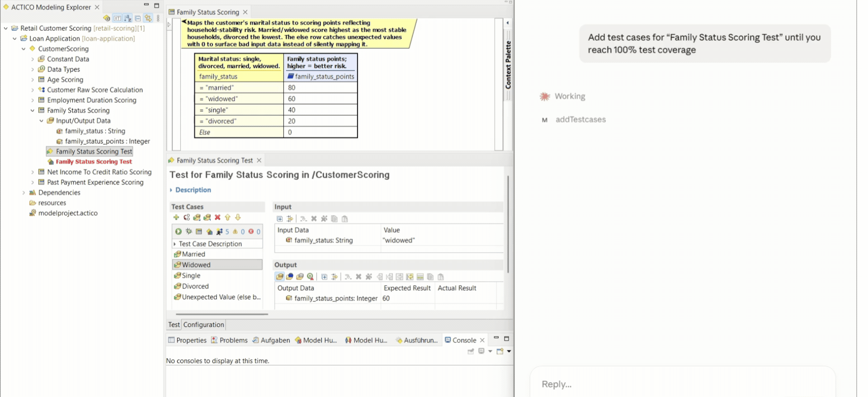Viewport: 868px width, 397px height.
Task: Click the Input toolbar expand-all plus icon
Action: click(x=280, y=219)
